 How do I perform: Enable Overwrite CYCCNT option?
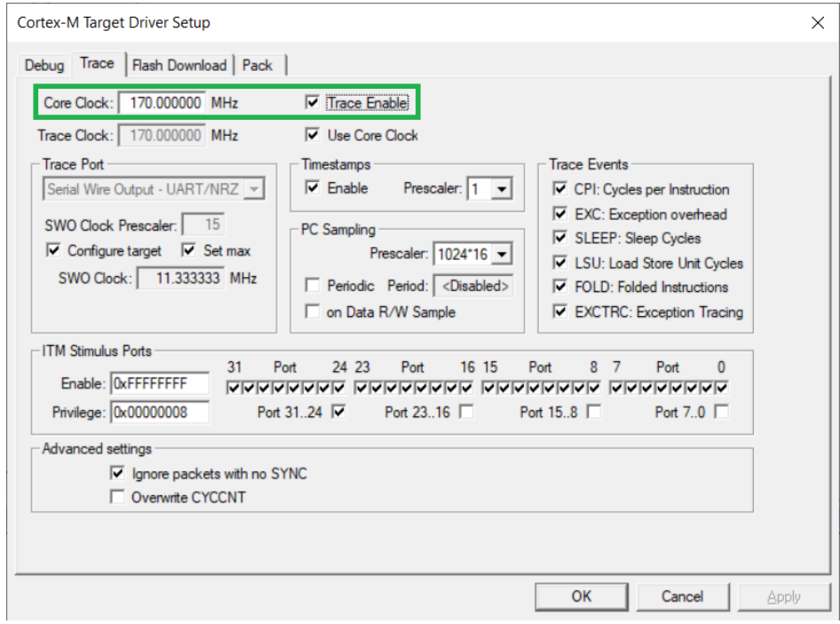tap(117, 496)
